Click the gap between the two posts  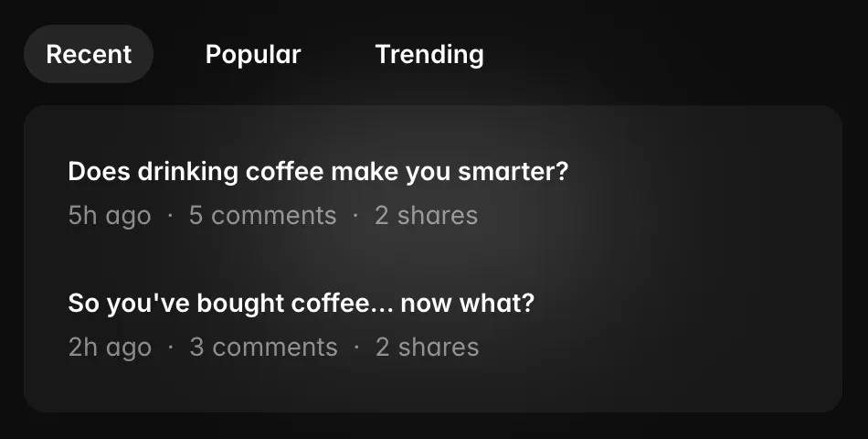(433, 260)
